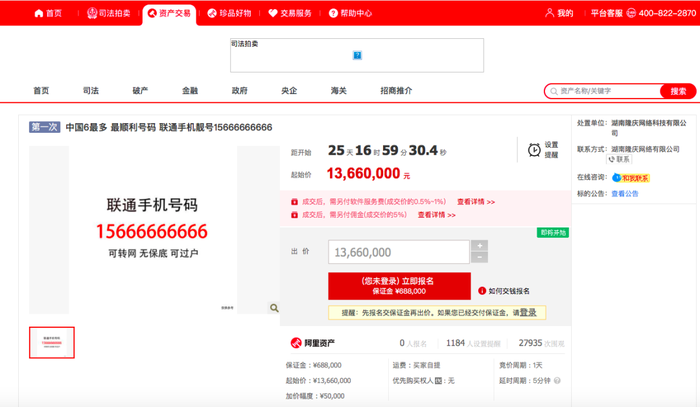Viewport: 700px width, 407px height.
Task: Click the 出价 amount input field
Action: point(399,252)
